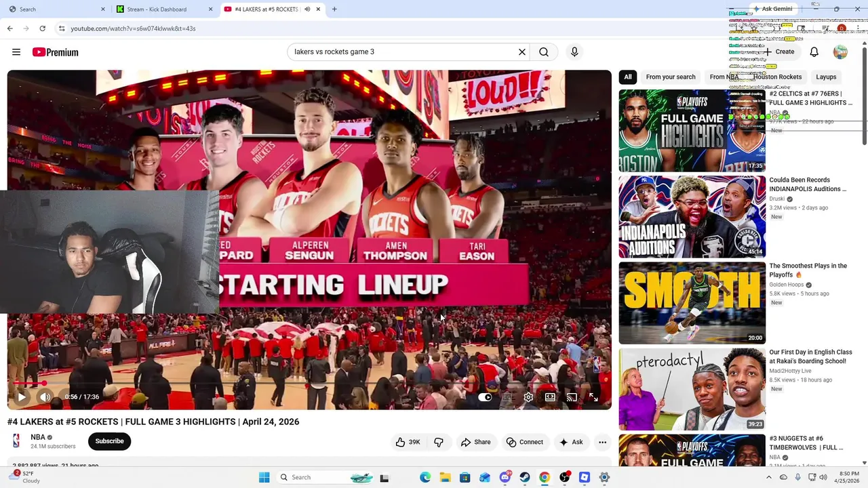Viewport: 868px width, 488px height.
Task: Open Ask Gemini in Chrome
Action: [772, 9]
